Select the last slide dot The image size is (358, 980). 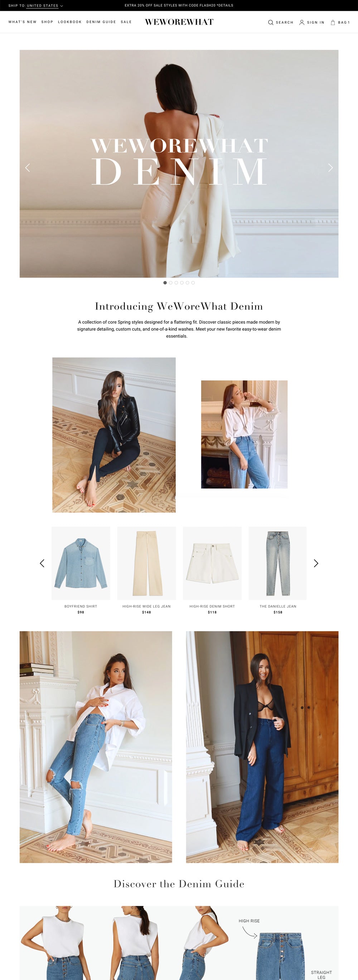point(193,283)
